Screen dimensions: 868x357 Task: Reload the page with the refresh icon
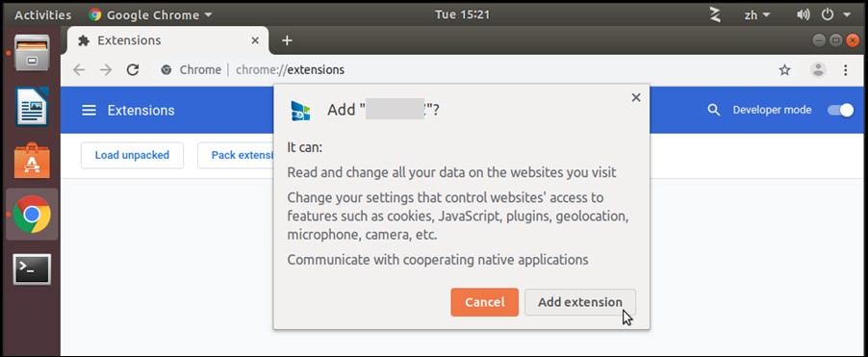[x=132, y=69]
